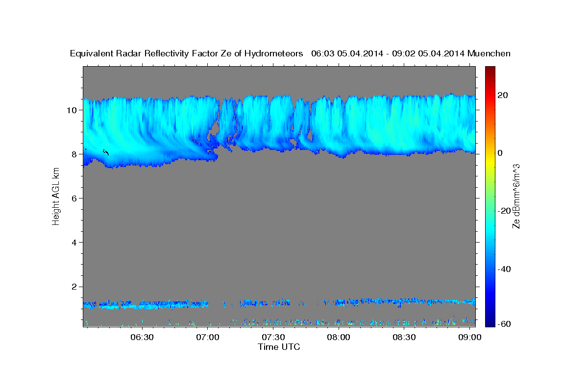Image resolution: width=588 pixels, height=392 pixels.
Task: Click the location name 'Muenchen' in the title
Action: tap(489, 53)
